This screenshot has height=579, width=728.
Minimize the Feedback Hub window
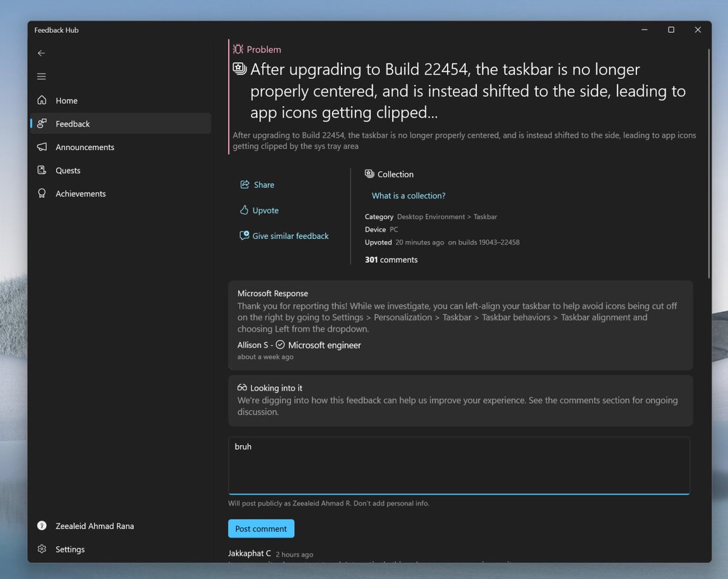pos(644,30)
